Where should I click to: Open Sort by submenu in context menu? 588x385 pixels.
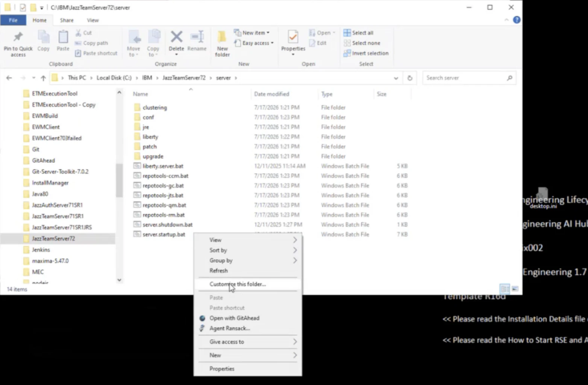[247, 250]
